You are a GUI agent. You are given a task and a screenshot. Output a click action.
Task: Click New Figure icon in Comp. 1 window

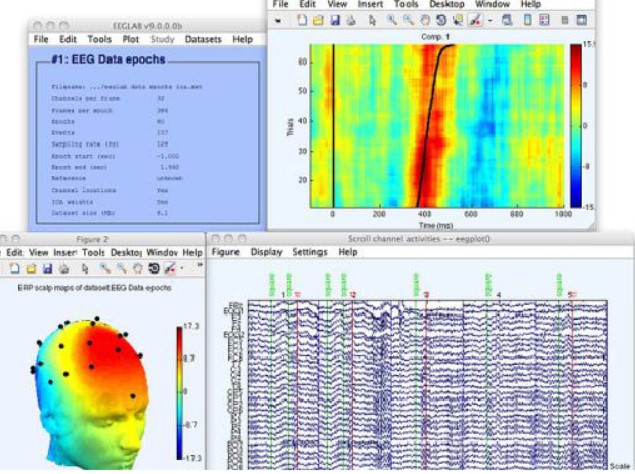[302, 20]
